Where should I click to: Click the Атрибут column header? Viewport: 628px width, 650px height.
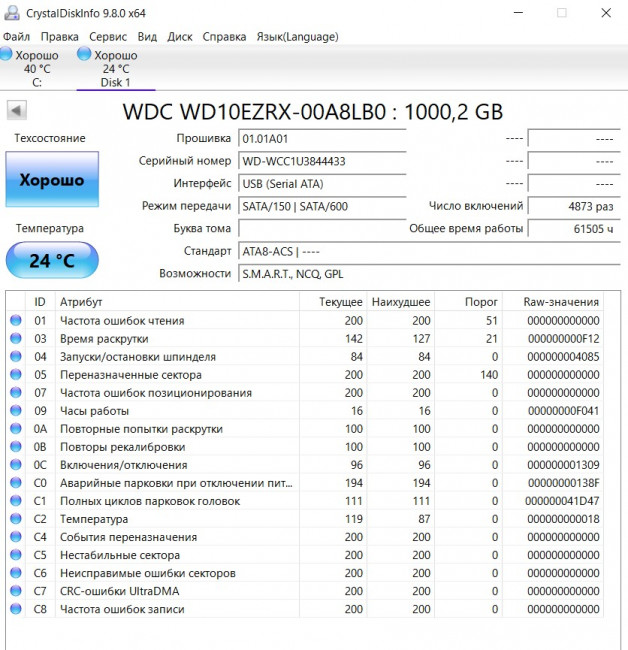(177, 302)
